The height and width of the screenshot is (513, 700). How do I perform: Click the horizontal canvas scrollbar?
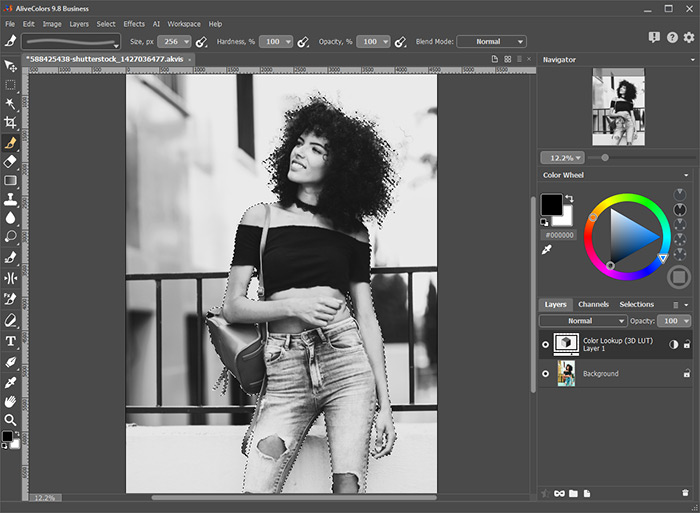(294, 497)
